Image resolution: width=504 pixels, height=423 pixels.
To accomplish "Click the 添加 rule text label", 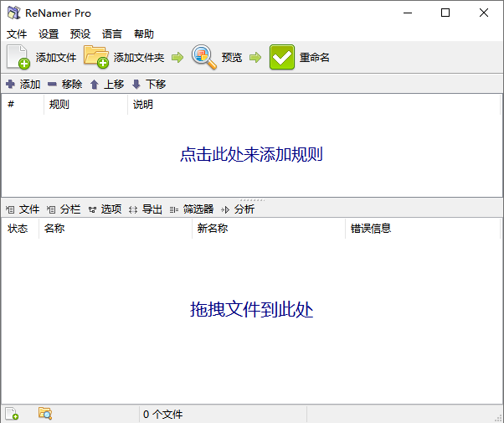I will (x=30, y=85).
